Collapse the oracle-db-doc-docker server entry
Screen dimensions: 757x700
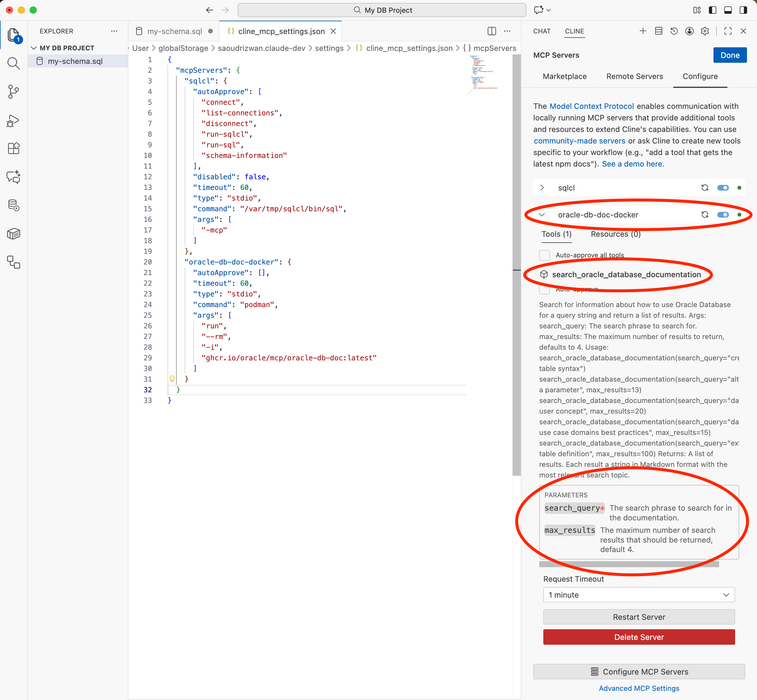pos(542,215)
